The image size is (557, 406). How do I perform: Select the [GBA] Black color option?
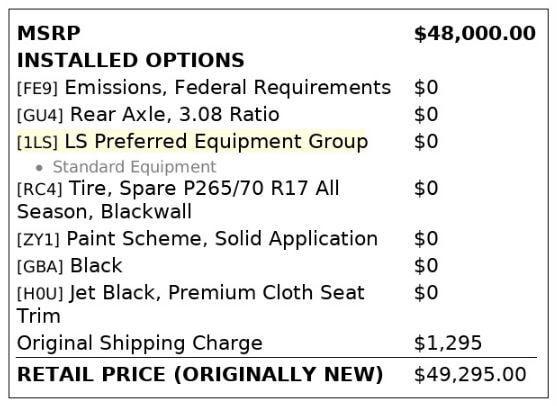tap(70, 266)
